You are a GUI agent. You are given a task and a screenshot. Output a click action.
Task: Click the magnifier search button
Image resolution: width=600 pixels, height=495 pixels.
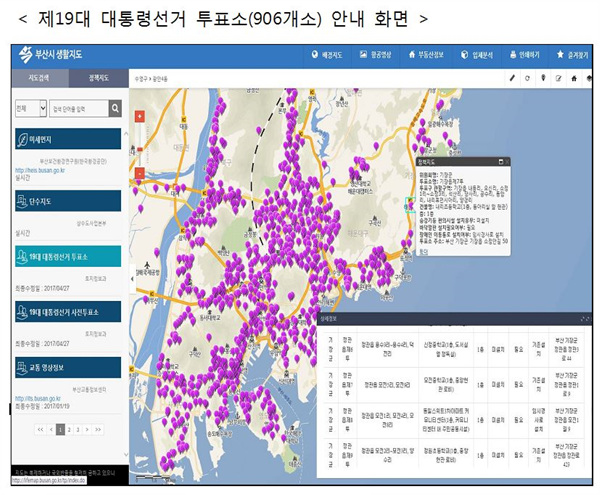point(115,109)
